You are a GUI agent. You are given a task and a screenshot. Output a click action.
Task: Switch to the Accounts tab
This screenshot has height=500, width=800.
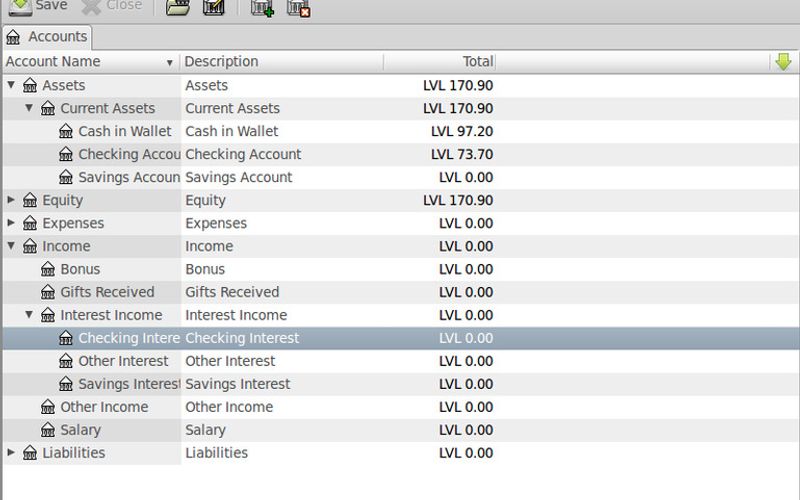[x=47, y=37]
